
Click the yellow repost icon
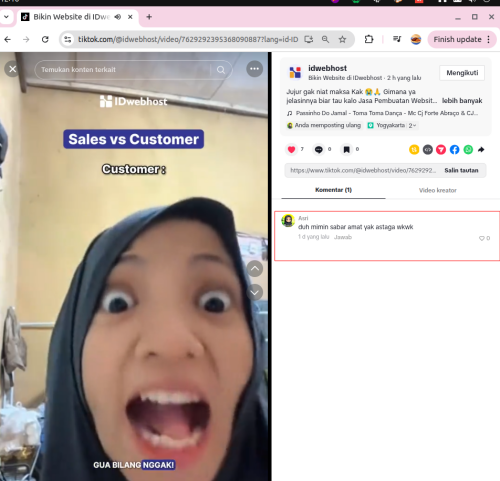click(414, 150)
